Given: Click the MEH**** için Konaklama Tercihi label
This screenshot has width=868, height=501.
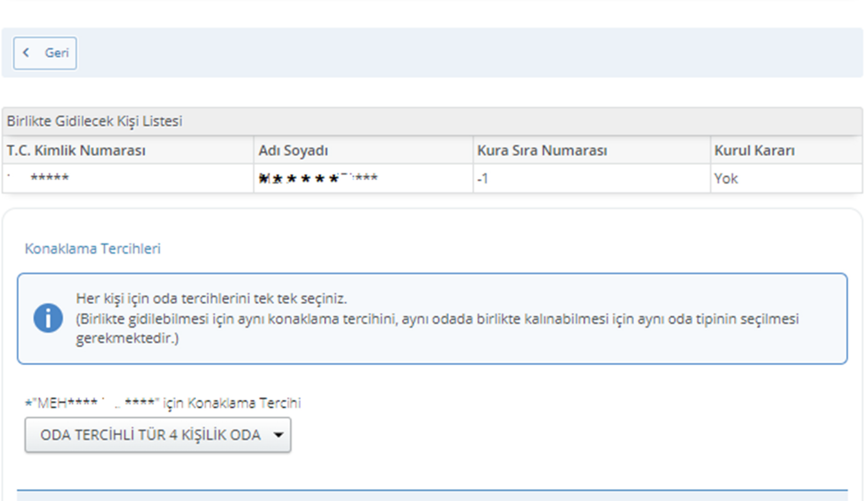Looking at the screenshot, I should tap(163, 403).
